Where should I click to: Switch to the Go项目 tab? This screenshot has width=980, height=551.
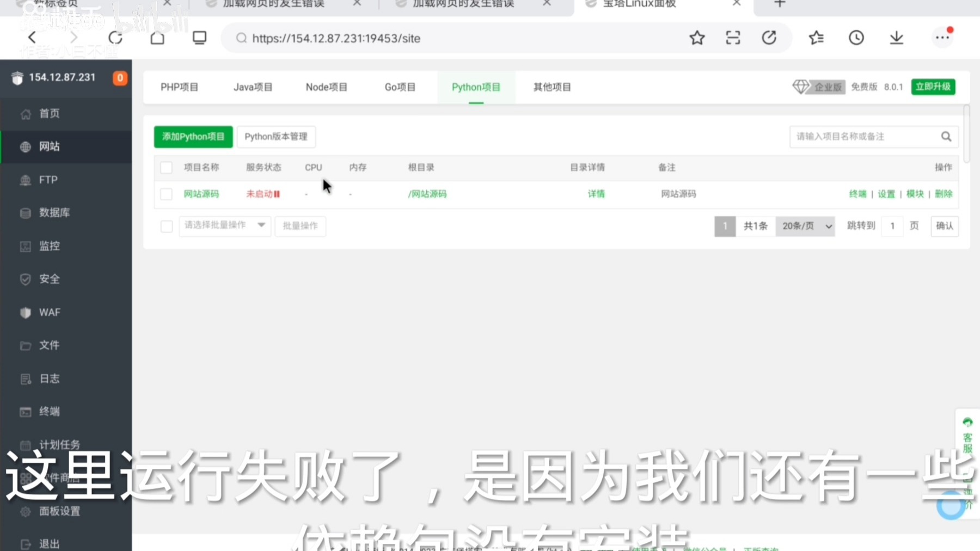pyautogui.click(x=400, y=87)
